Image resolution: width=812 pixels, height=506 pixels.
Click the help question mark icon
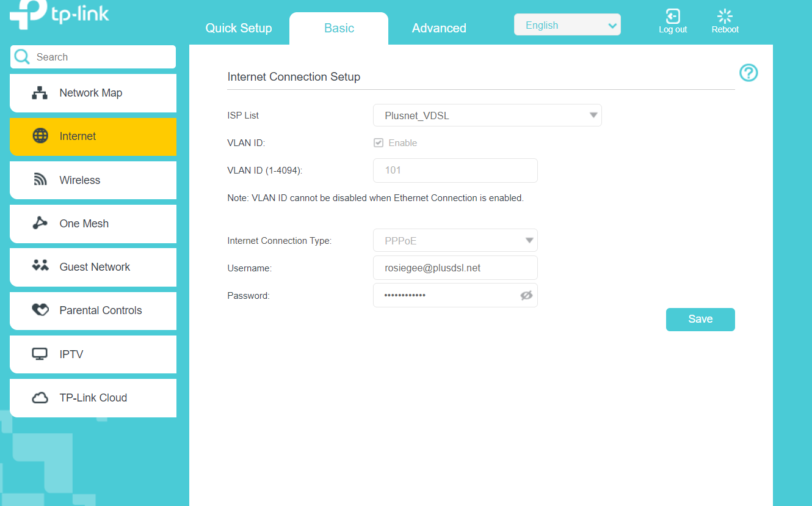tap(748, 73)
